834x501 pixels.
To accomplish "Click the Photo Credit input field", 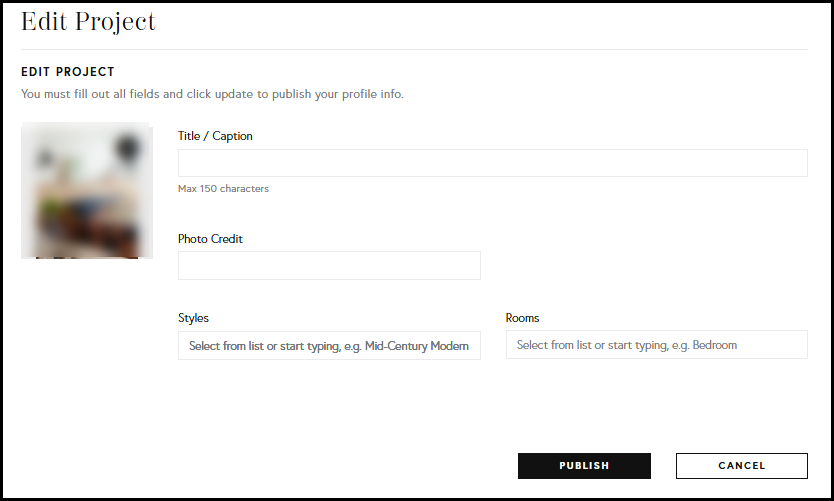I will click(329, 265).
